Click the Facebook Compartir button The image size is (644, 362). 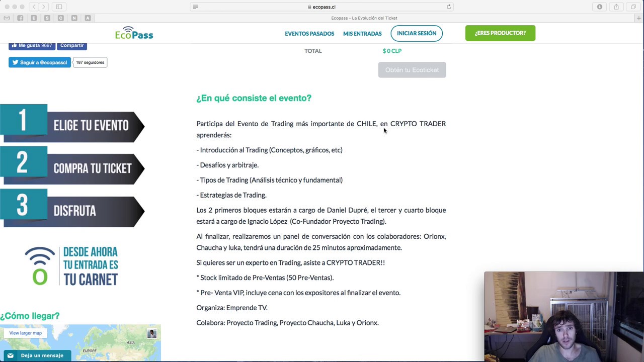(x=72, y=45)
